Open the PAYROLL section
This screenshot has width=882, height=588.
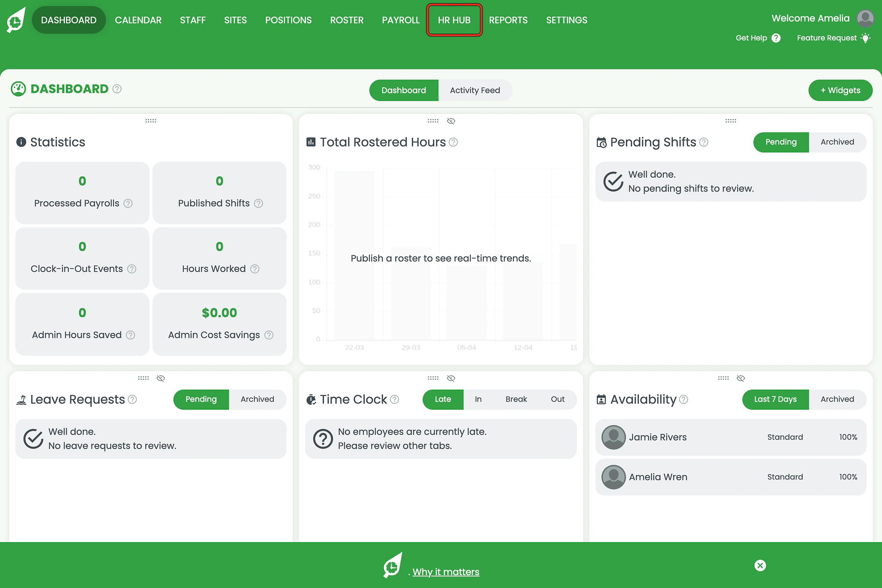click(x=401, y=20)
